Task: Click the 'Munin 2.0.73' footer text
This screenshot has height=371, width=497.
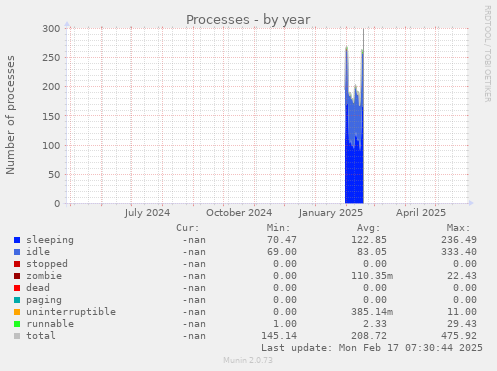Action: tap(248, 360)
